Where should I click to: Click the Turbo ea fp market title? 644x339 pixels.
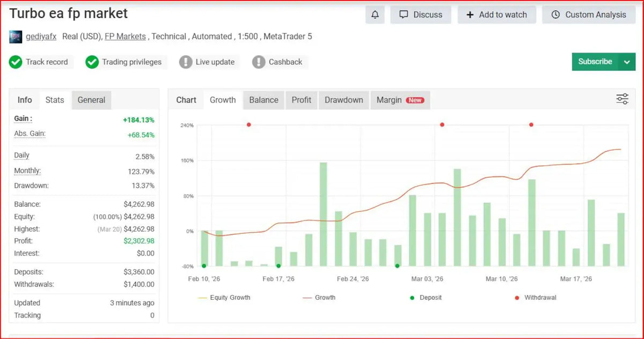pyautogui.click(x=69, y=13)
